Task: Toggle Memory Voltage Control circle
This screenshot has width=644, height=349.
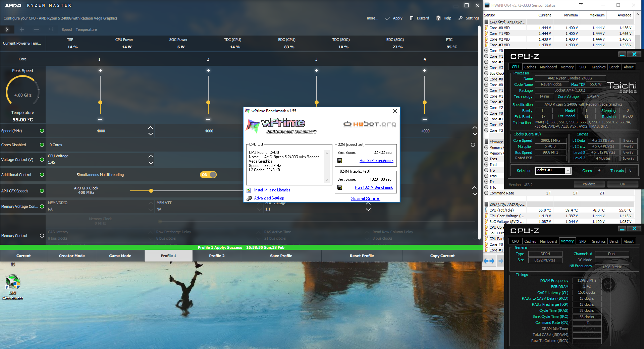Action: point(42,207)
